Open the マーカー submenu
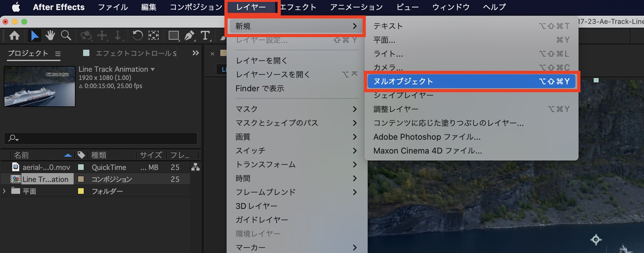The image size is (644, 253). 296,248
